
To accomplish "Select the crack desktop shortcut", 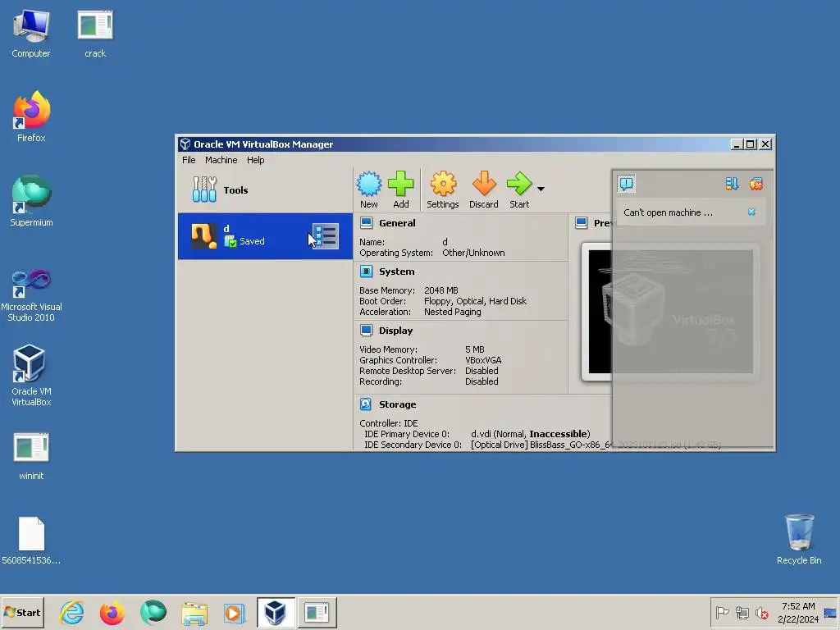I will (95, 34).
